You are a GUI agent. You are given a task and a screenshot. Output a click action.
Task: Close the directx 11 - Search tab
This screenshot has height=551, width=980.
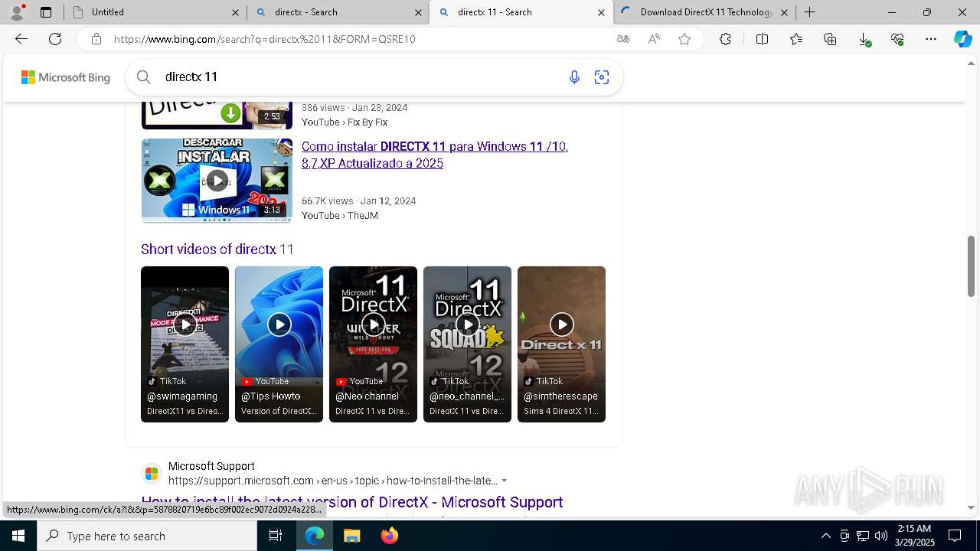pyautogui.click(x=601, y=12)
